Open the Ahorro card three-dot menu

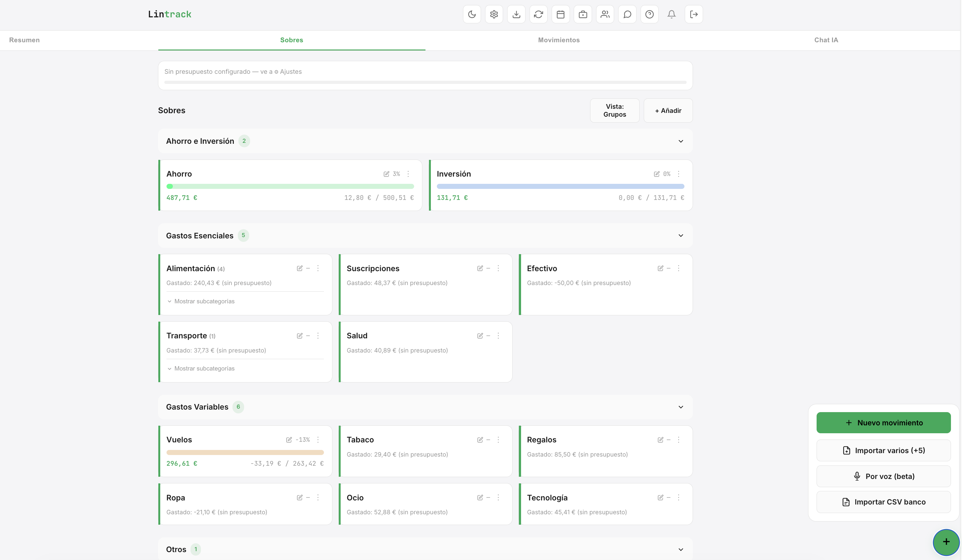[408, 174]
